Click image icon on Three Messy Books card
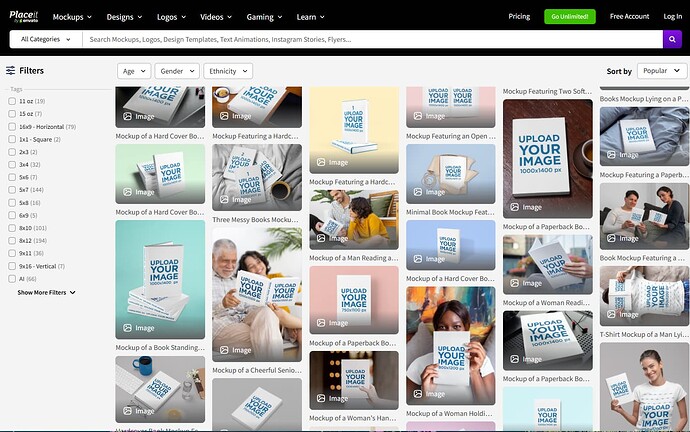 (x=224, y=199)
